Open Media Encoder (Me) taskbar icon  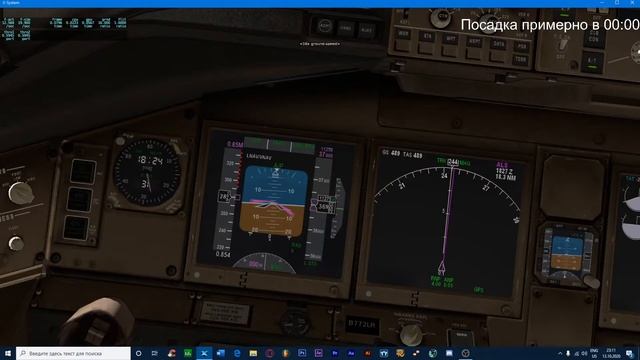tap(318, 353)
